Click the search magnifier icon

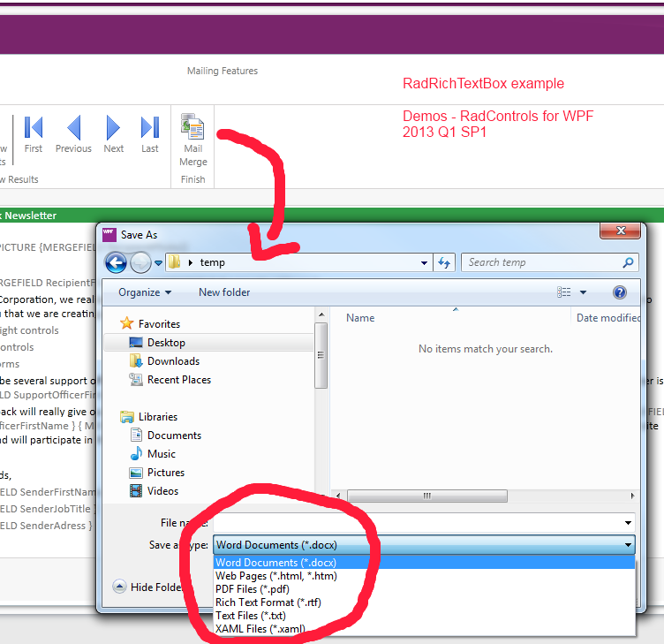[x=628, y=262]
